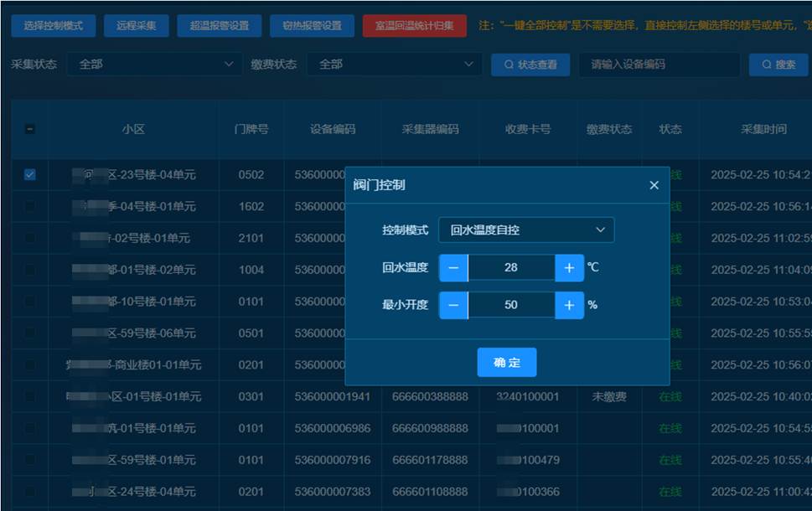Expand the 缴费状态 filter dropdown
This screenshot has width=812, height=511.
tap(394, 65)
